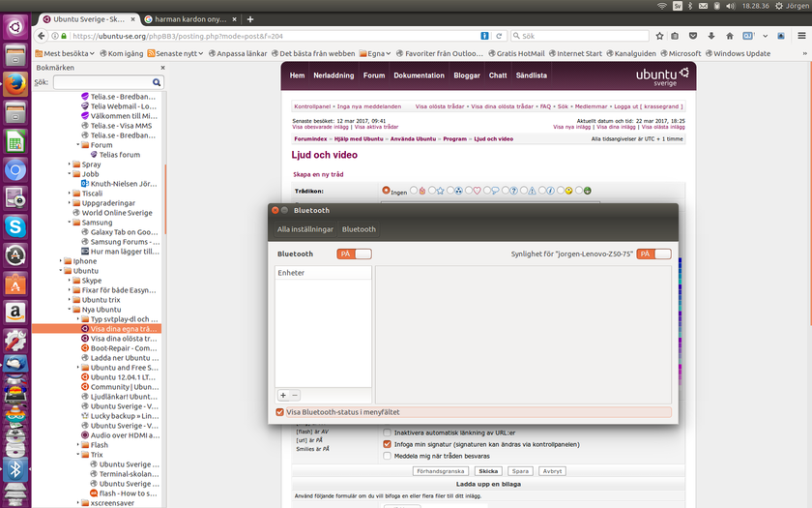Viewport: 812px width, 508px height.
Task: Go to Firefox home page icon
Action: click(729, 36)
